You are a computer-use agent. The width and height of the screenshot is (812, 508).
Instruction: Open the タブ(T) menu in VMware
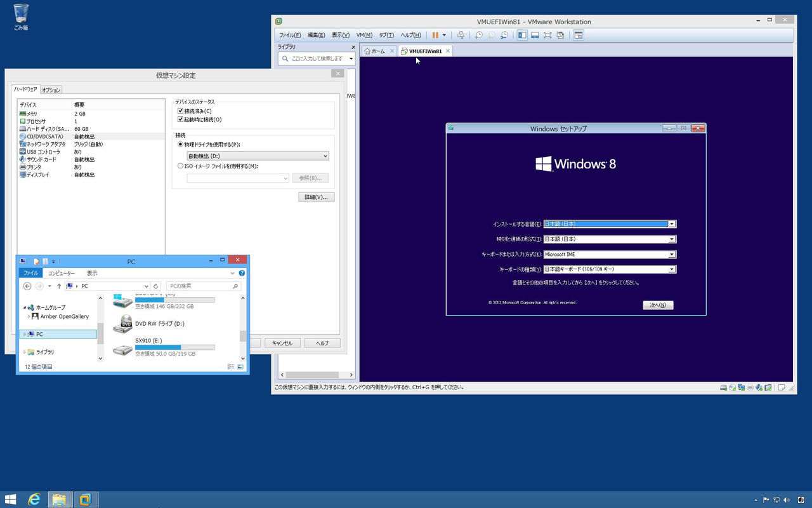(x=386, y=35)
